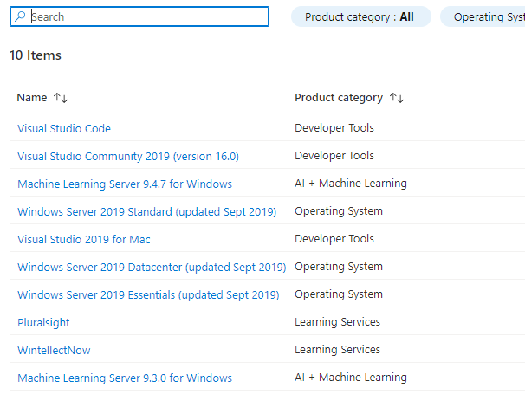The height and width of the screenshot is (420, 525).
Task: Sort by Product category arrows icon
Action: pyautogui.click(x=397, y=98)
